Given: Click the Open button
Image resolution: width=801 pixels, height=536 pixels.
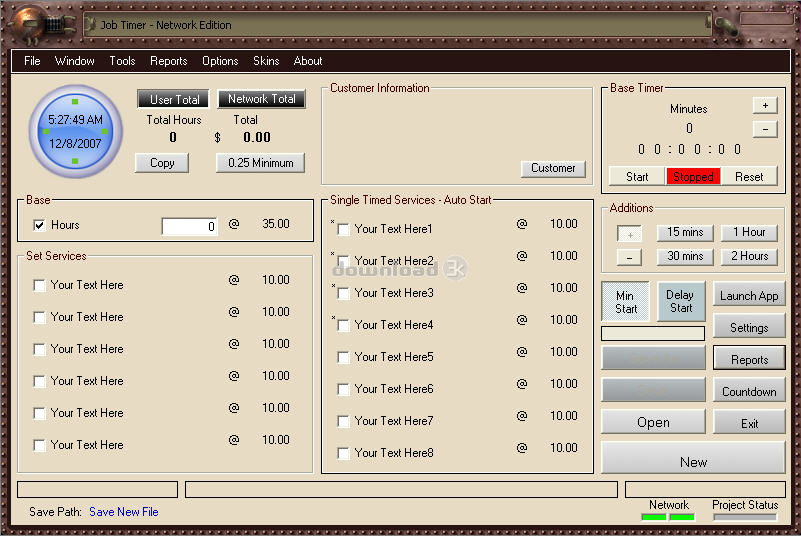Looking at the screenshot, I should pos(653,422).
